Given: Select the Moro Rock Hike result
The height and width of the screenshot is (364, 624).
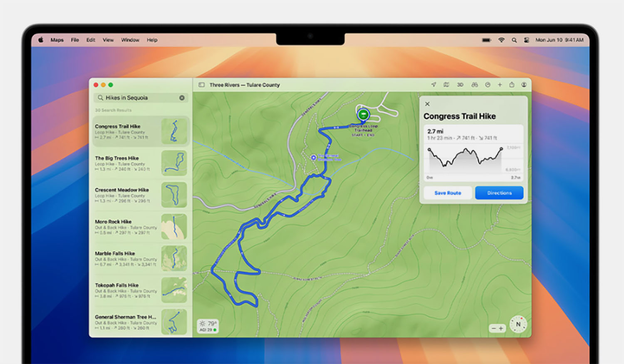Looking at the screenshot, I should 141,227.
